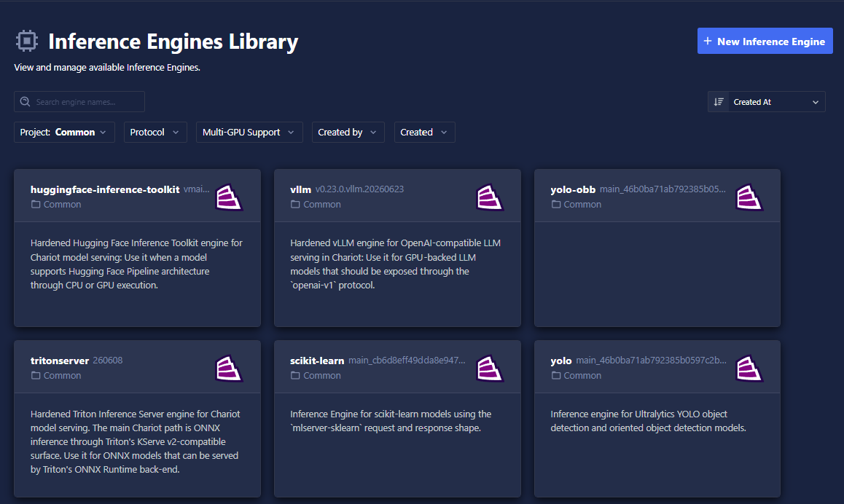Viewport: 844px width, 504px height.
Task: Click the Inference Engines Library chip icon
Action: click(x=26, y=41)
